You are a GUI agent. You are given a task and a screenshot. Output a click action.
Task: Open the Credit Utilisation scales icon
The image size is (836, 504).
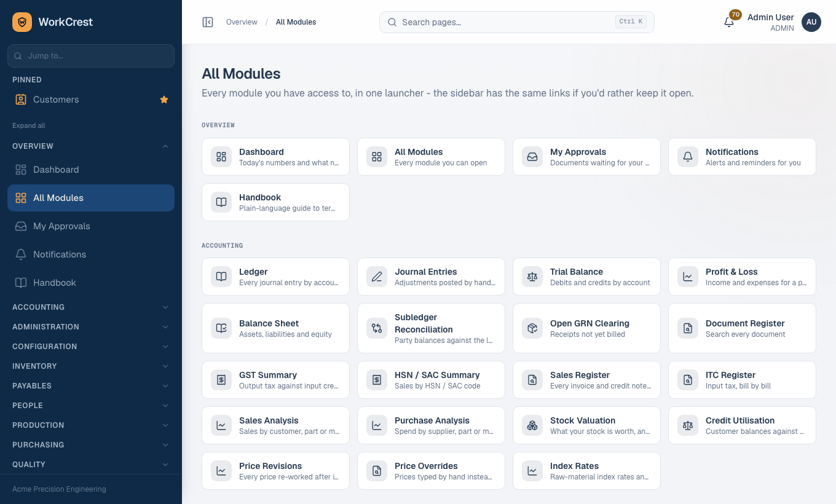[x=688, y=425]
